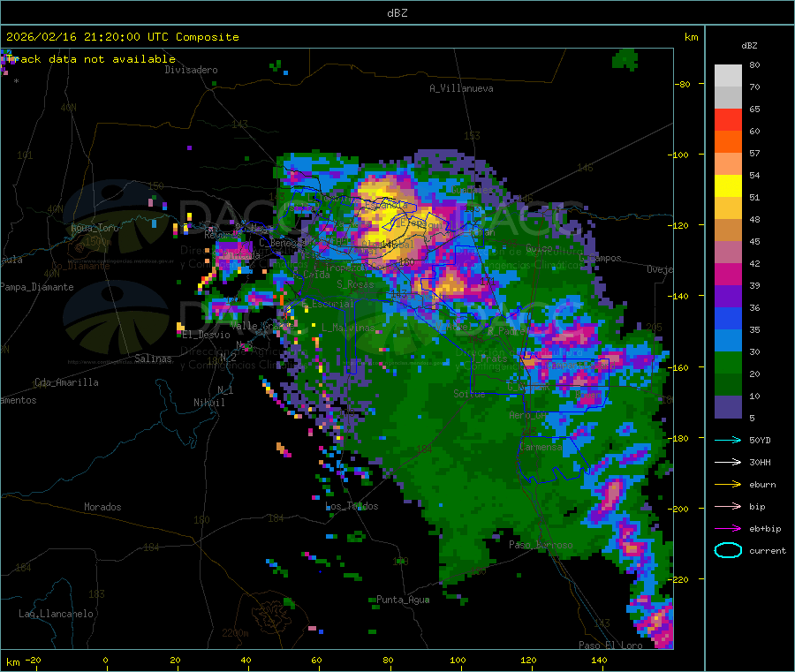Click the 'Lag.Llancanelo' map label
Screen dimensions: 795x672
pos(56,614)
